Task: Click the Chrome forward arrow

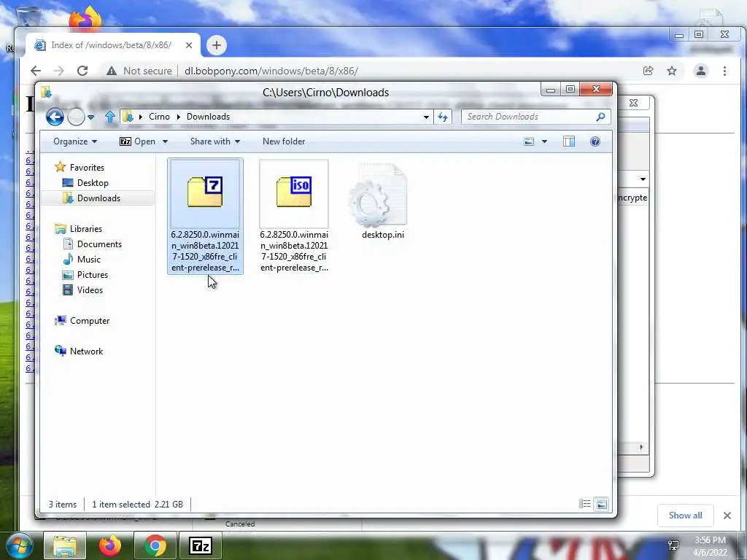Action: coord(59,71)
